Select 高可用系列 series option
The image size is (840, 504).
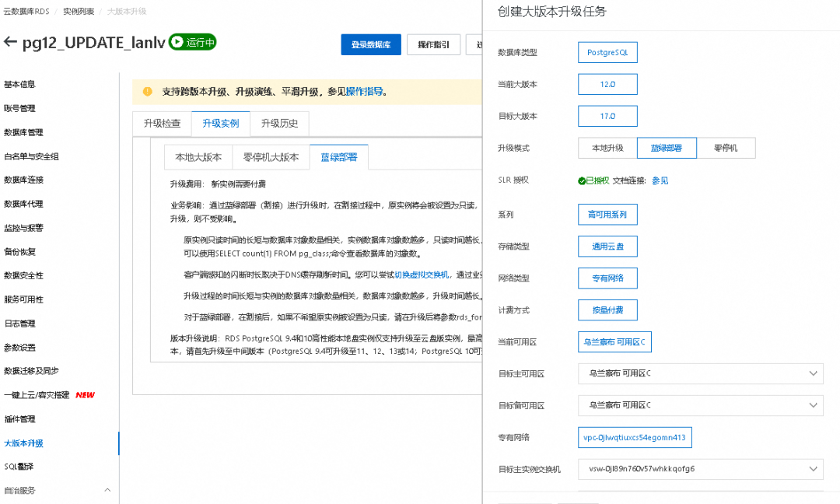point(607,214)
